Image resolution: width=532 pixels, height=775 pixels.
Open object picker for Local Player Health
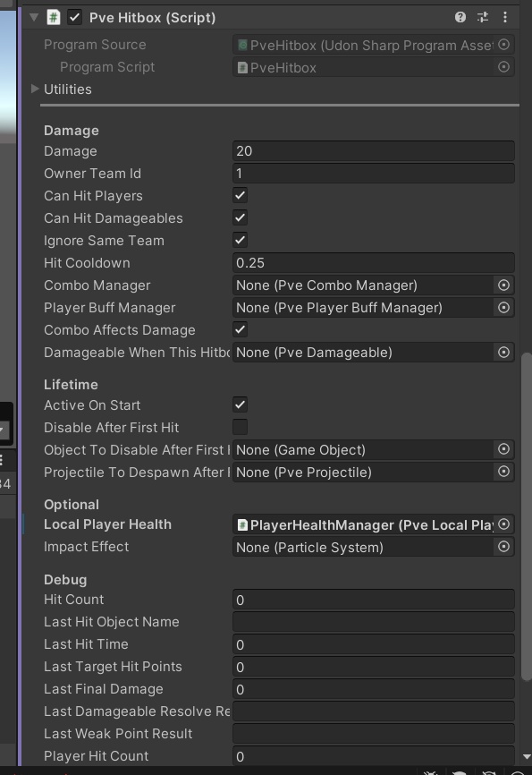tap(503, 524)
